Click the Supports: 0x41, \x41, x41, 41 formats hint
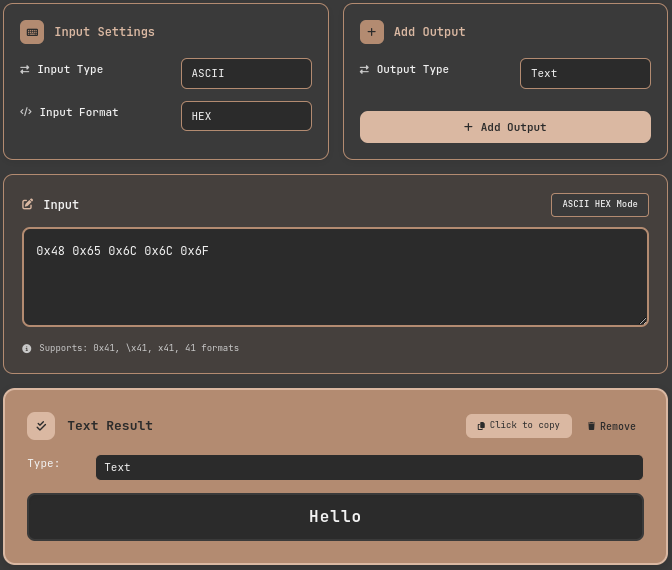Viewport: 672px width, 570px height. click(139, 348)
